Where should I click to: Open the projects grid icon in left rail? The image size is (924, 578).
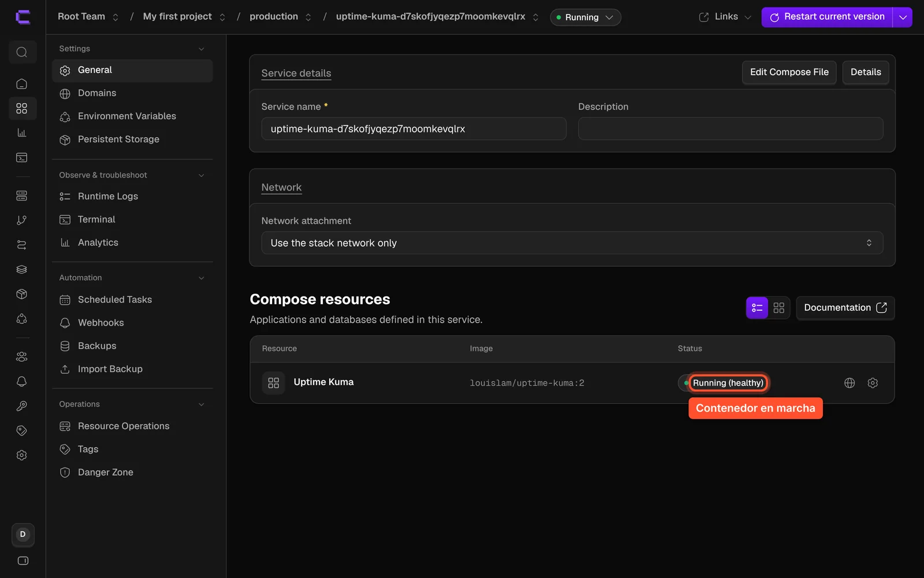[22, 108]
